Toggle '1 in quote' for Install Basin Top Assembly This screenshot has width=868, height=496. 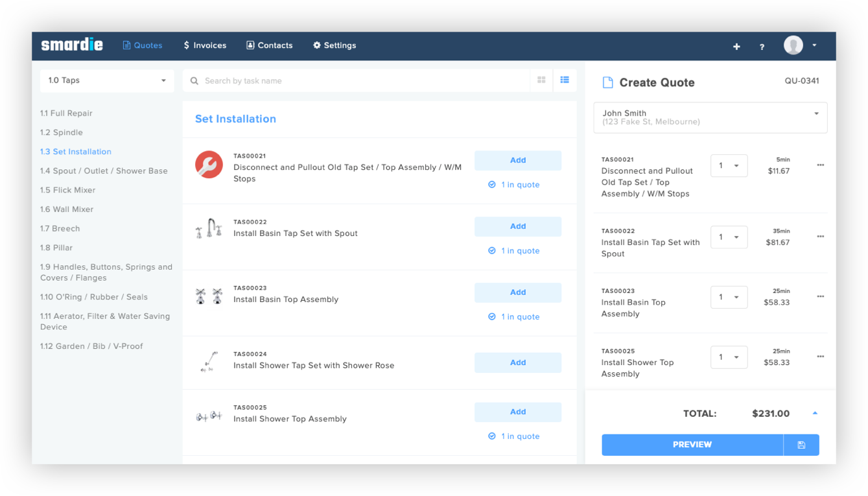(x=514, y=317)
